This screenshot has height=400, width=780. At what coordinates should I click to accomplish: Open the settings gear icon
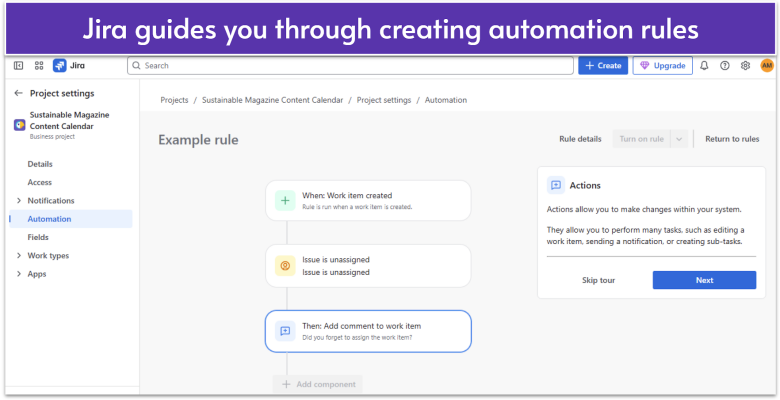tap(745, 66)
